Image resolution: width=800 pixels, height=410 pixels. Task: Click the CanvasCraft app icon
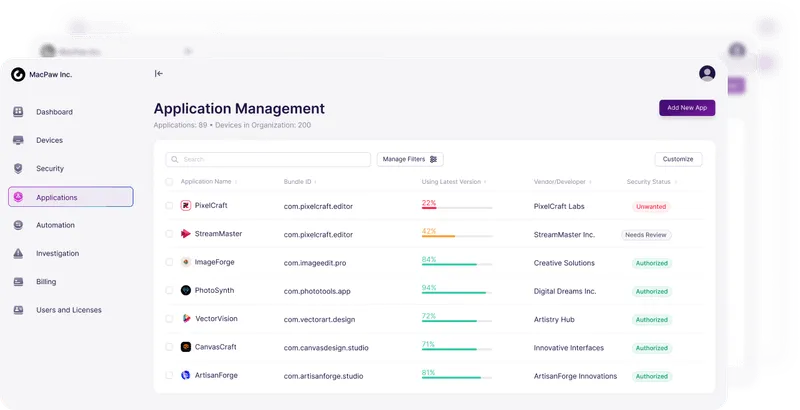tap(186, 347)
